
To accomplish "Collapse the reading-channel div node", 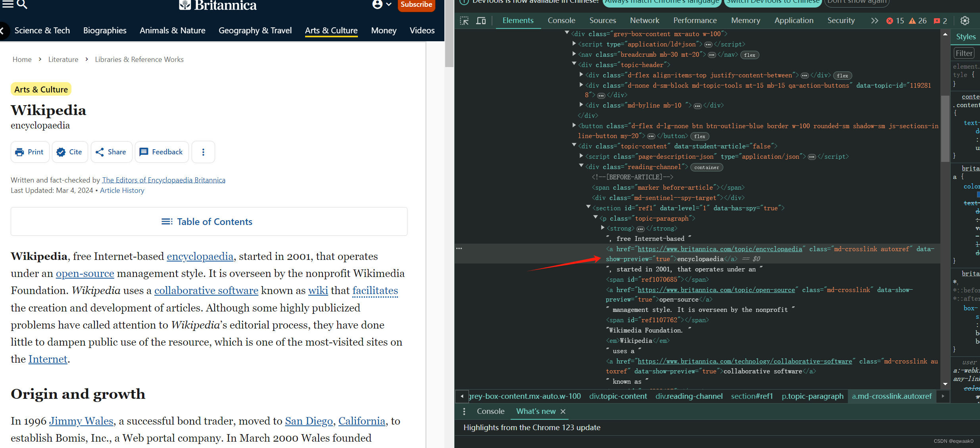I will [581, 165].
